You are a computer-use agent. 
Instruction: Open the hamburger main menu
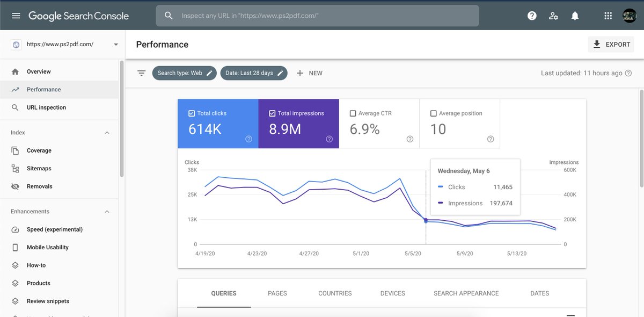[x=16, y=16]
